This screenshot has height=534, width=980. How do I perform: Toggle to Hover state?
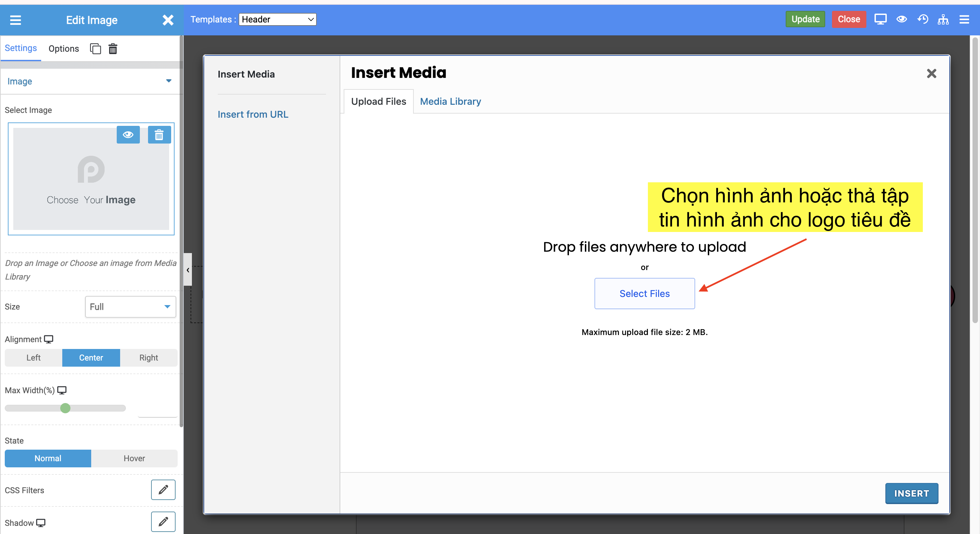click(134, 458)
